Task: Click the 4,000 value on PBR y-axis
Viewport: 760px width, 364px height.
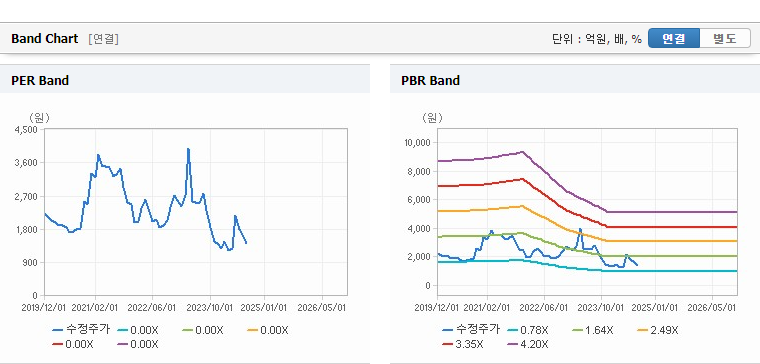Action: tap(419, 228)
